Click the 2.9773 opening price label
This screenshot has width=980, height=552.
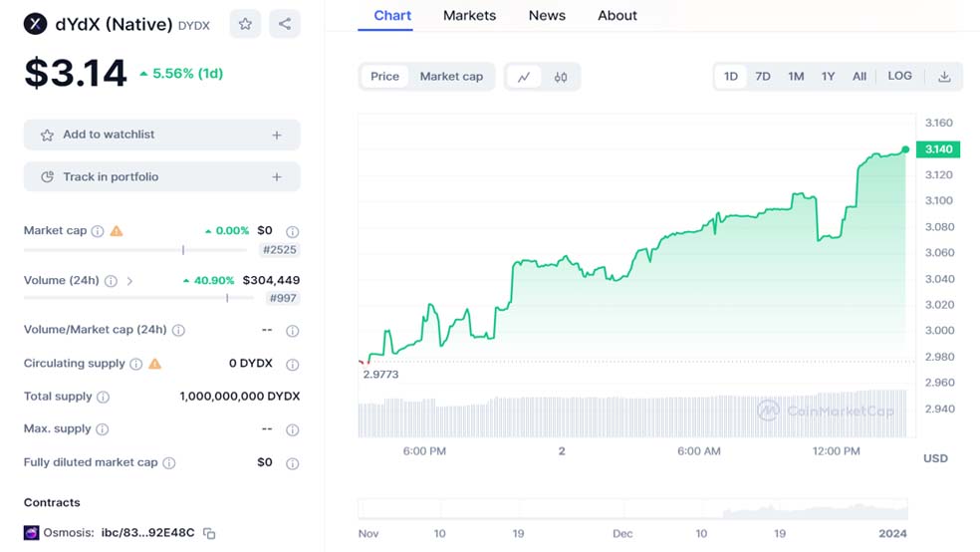[380, 375]
